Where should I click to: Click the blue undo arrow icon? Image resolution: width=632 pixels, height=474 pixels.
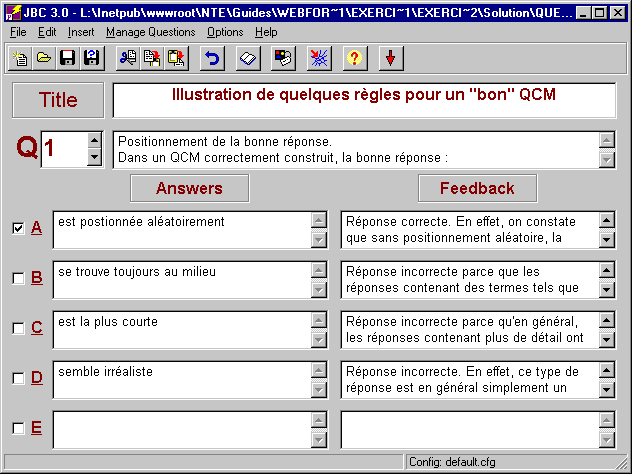click(211, 58)
